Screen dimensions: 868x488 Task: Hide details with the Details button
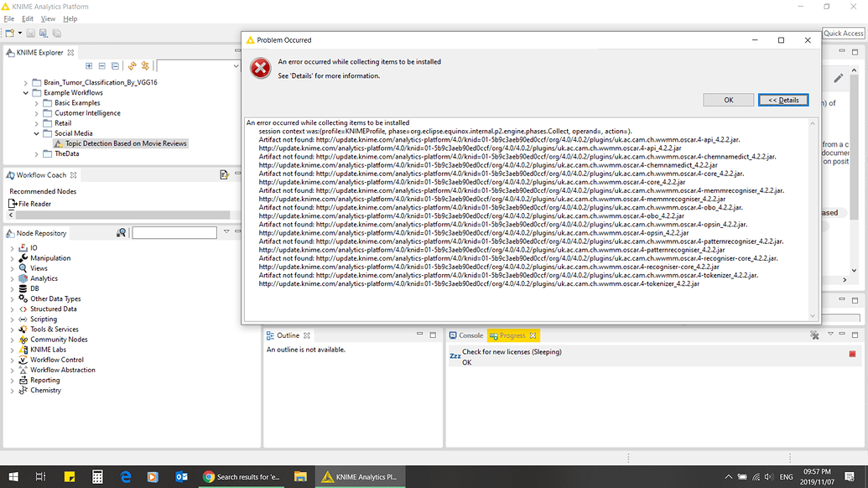point(782,100)
